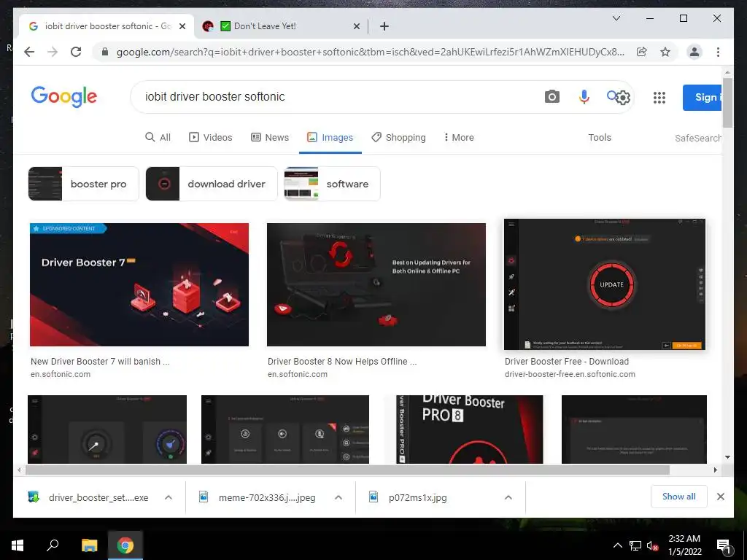747x560 pixels.
Task: Open 'New Driver Booster 7 will banish' link
Action: [100, 362]
